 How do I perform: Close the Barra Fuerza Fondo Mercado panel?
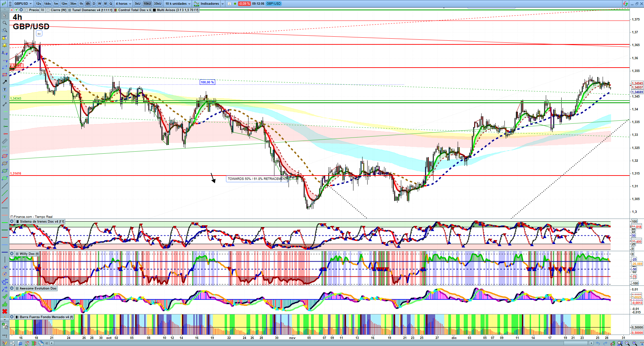click(12, 317)
